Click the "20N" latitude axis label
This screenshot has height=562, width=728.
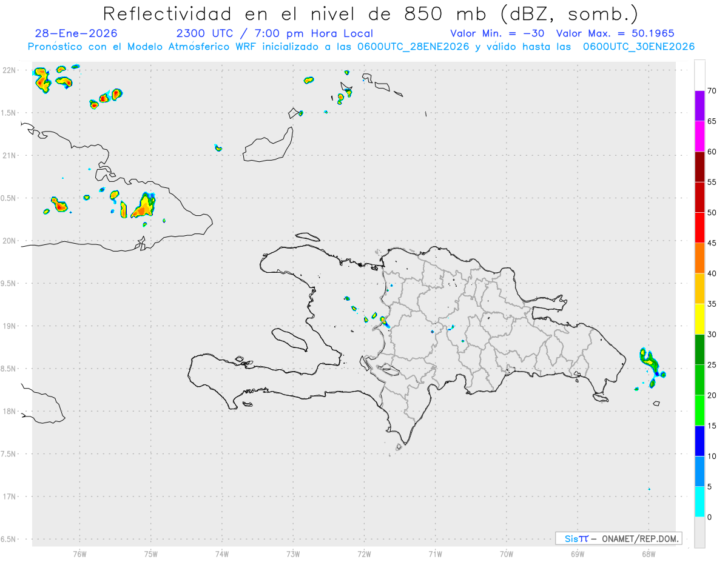click(10, 241)
